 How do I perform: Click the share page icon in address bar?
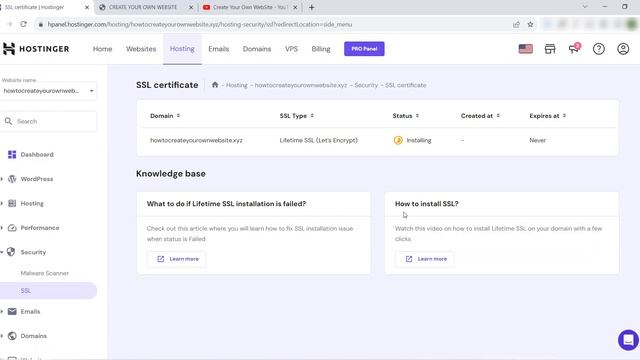(x=516, y=24)
